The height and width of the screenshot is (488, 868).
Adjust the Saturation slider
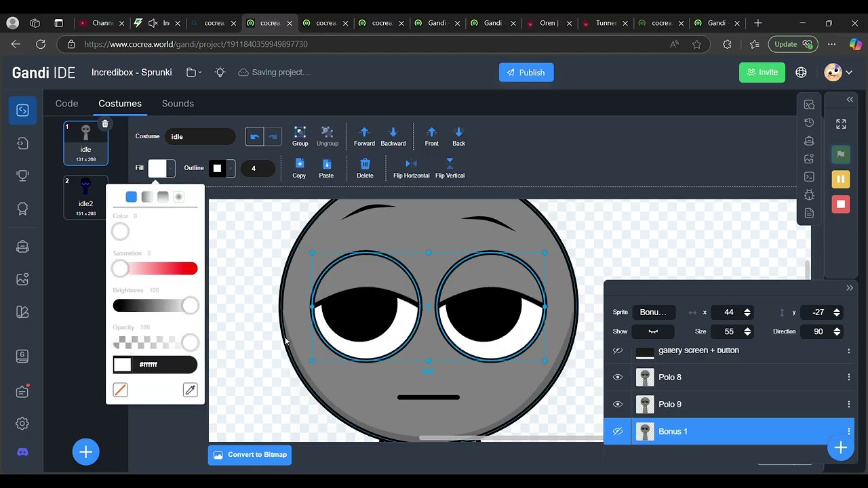[155, 269]
